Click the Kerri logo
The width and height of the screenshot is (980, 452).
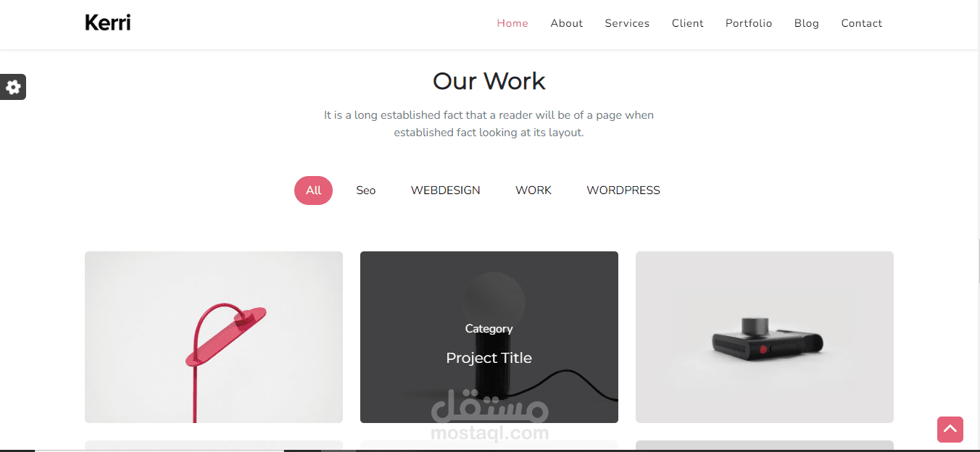point(108,23)
